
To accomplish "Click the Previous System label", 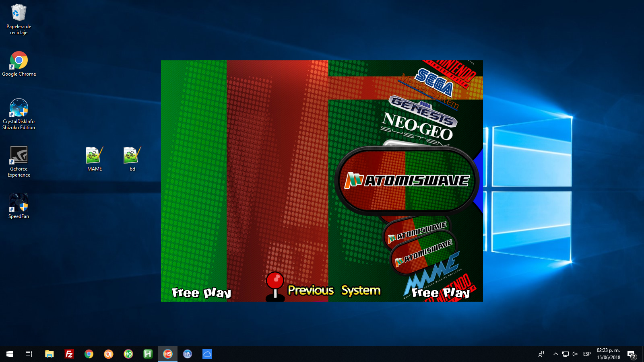I will pyautogui.click(x=334, y=290).
